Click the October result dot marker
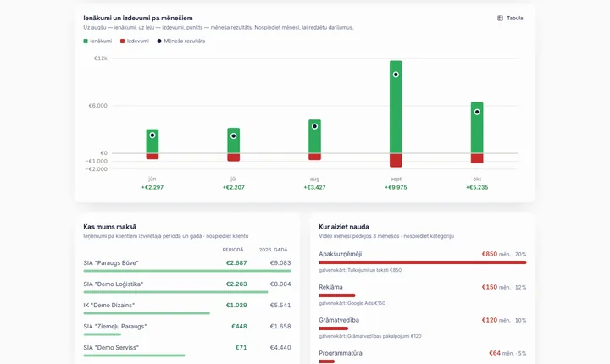The image size is (610, 364). pyautogui.click(x=477, y=112)
